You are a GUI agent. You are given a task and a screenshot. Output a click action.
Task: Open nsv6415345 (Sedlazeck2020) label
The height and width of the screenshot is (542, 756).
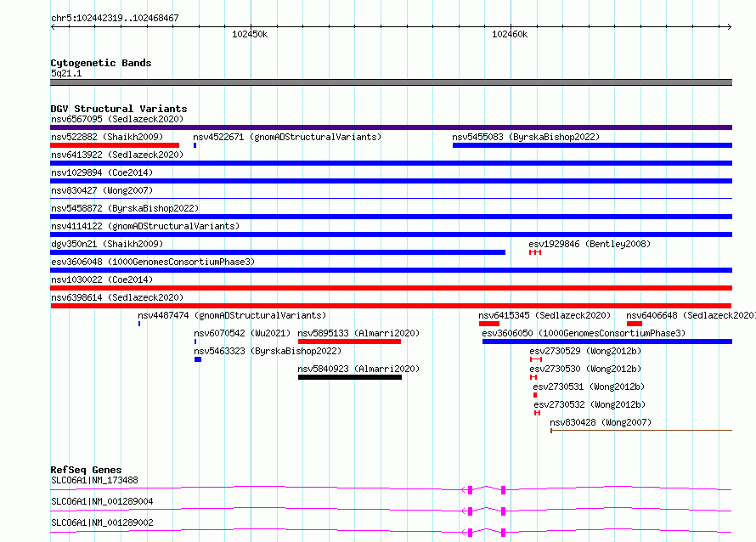pyautogui.click(x=544, y=315)
